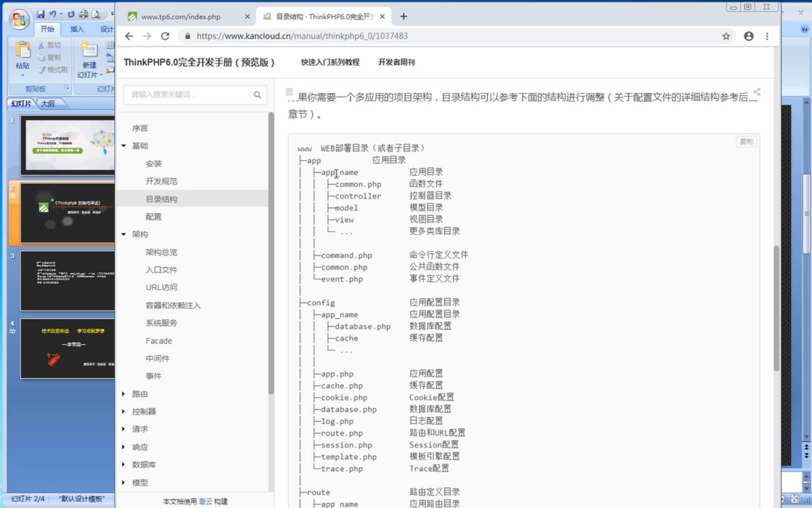
Task: Open the 配置 page in sidebar
Action: click(154, 217)
